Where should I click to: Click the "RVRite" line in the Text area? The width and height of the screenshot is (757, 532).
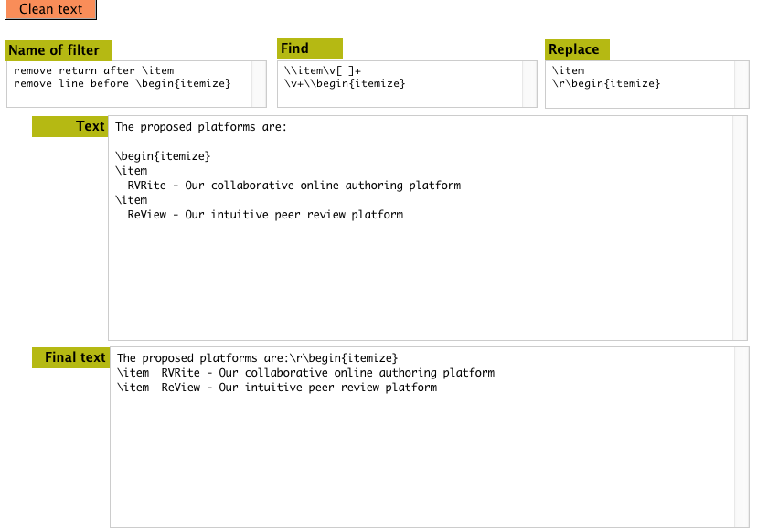[x=293, y=186]
